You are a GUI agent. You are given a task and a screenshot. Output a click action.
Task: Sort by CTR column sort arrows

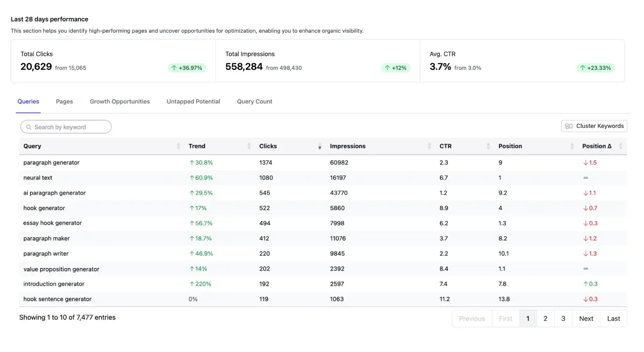(488, 146)
